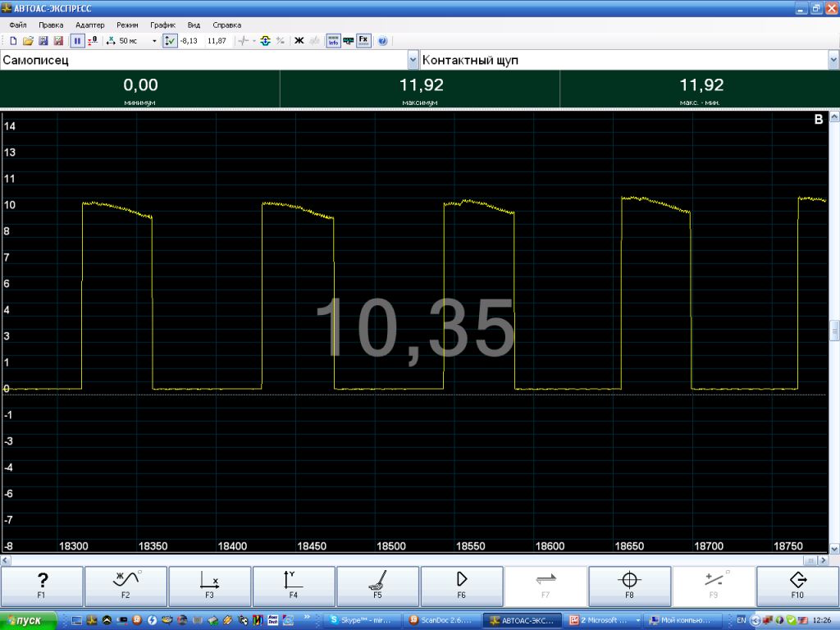
Task: Open the Файл menu
Action: (x=18, y=25)
